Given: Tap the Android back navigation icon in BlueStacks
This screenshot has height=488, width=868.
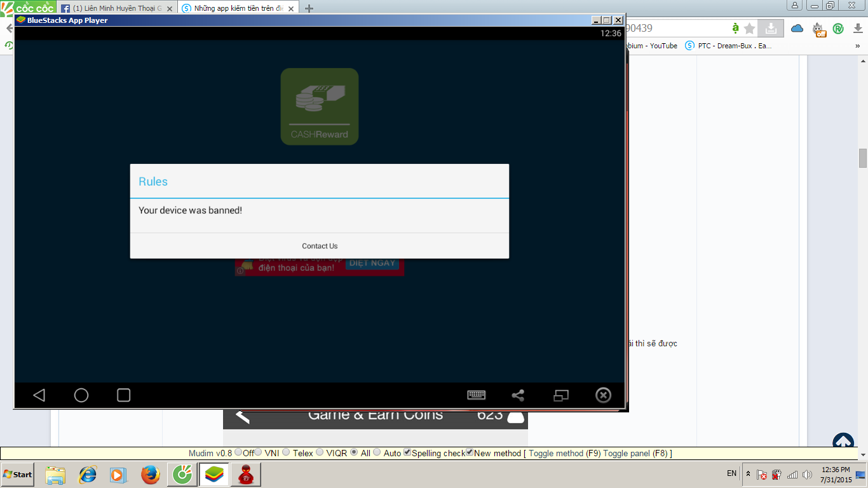Looking at the screenshot, I should 39,395.
